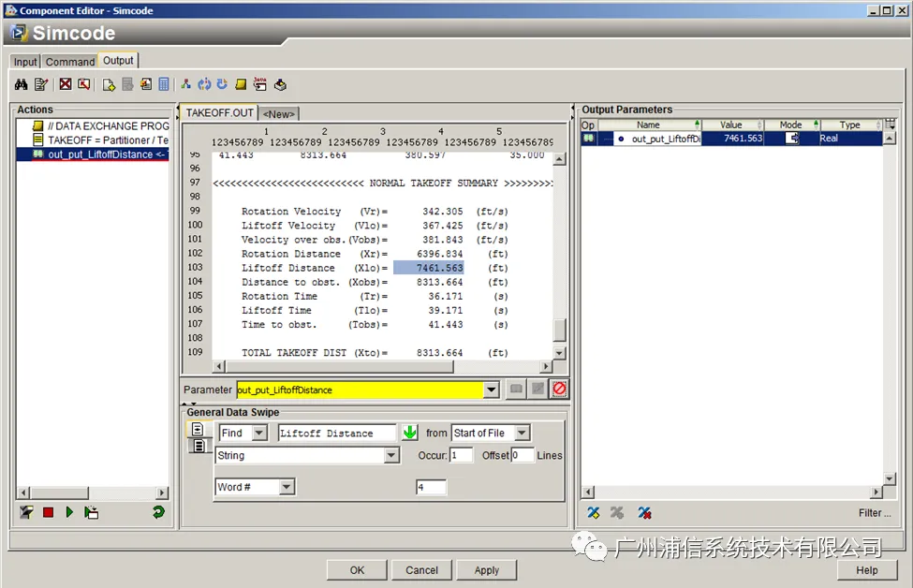Switch to the Input tab
The width and height of the screenshot is (913, 588).
tap(25, 62)
